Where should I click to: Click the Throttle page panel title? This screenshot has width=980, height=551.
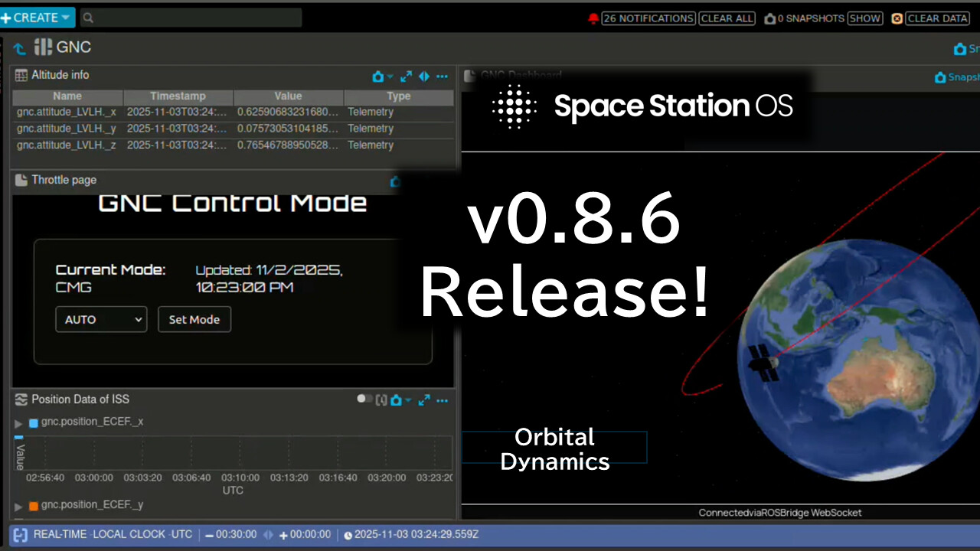click(x=64, y=180)
